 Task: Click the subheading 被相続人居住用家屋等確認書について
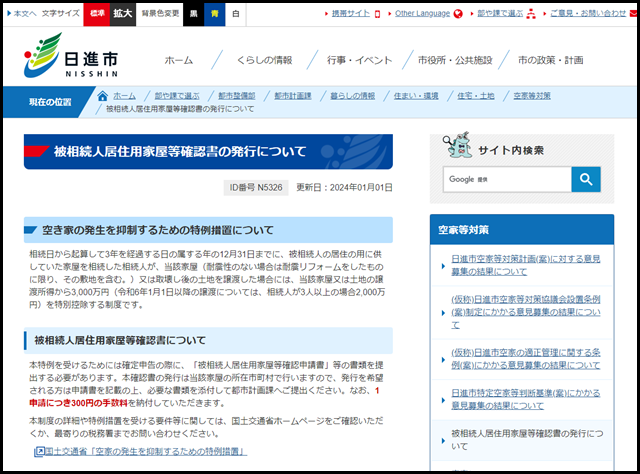point(120,340)
